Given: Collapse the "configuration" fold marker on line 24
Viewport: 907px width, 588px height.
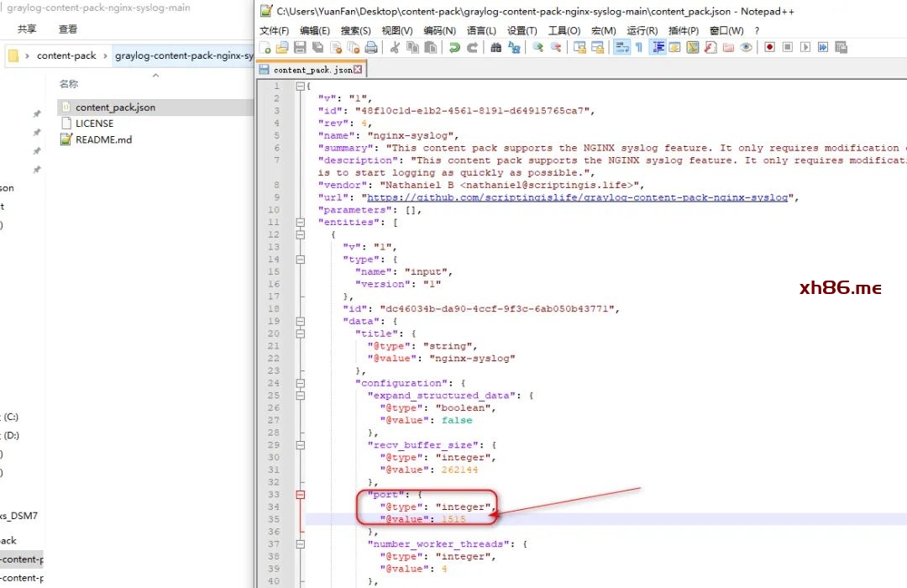Looking at the screenshot, I should 301,383.
